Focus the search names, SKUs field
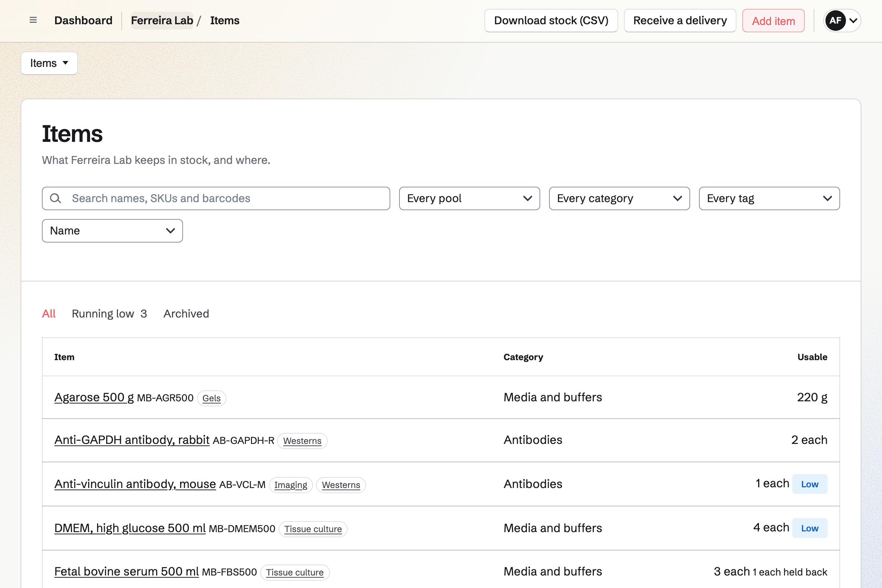This screenshot has height=588, width=882. [216, 198]
